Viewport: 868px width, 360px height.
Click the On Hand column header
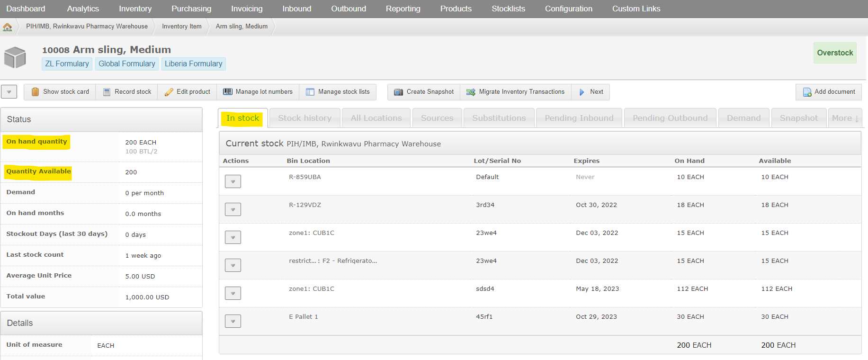pos(689,161)
